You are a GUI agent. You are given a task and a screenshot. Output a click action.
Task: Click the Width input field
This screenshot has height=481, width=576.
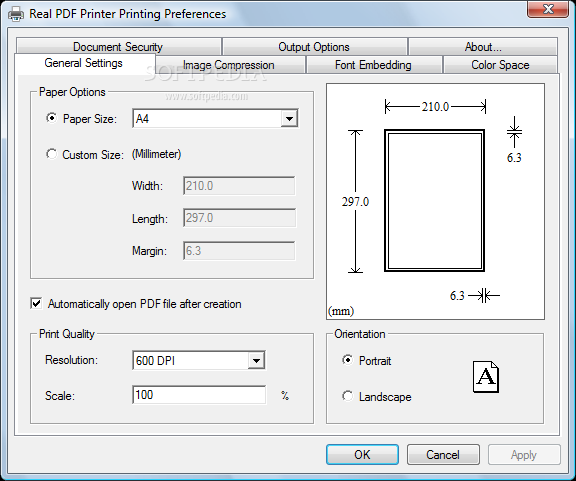pos(239,186)
